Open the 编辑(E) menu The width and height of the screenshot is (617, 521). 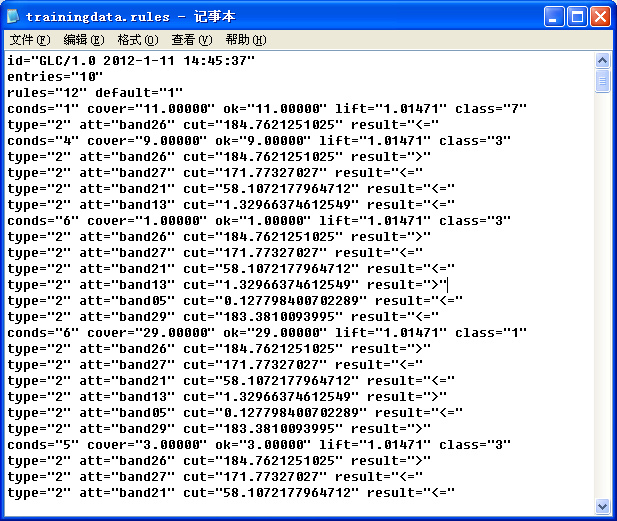point(84,40)
